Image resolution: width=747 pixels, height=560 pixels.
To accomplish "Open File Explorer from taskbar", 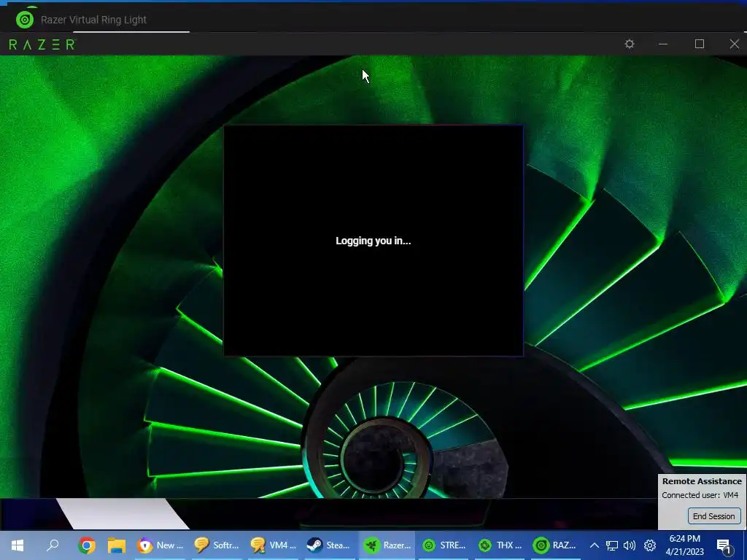I will click(116, 545).
